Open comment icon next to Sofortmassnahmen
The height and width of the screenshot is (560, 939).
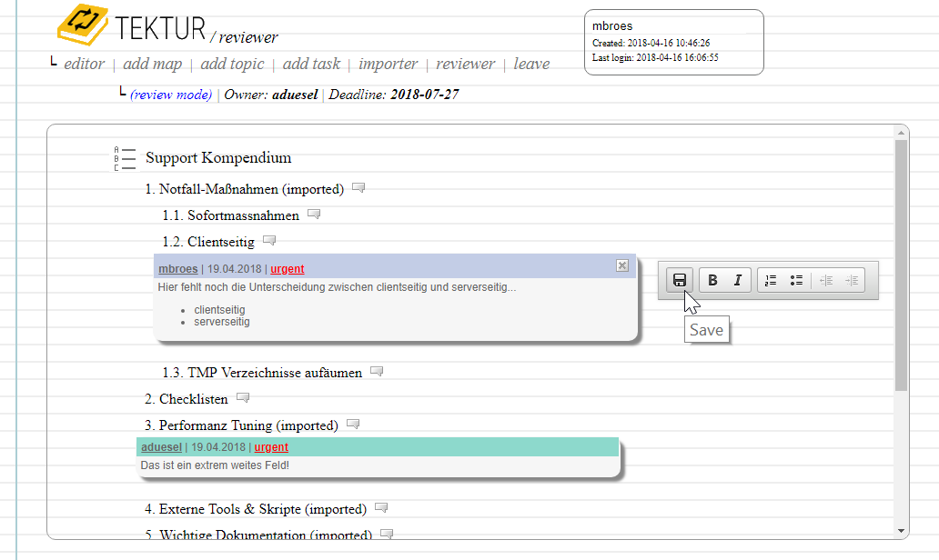(314, 215)
